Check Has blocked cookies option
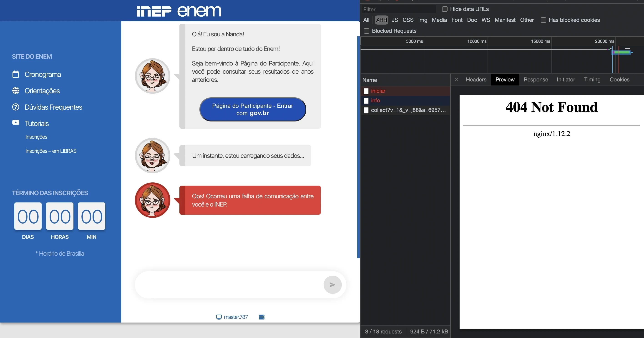This screenshot has height=338, width=644. click(543, 20)
